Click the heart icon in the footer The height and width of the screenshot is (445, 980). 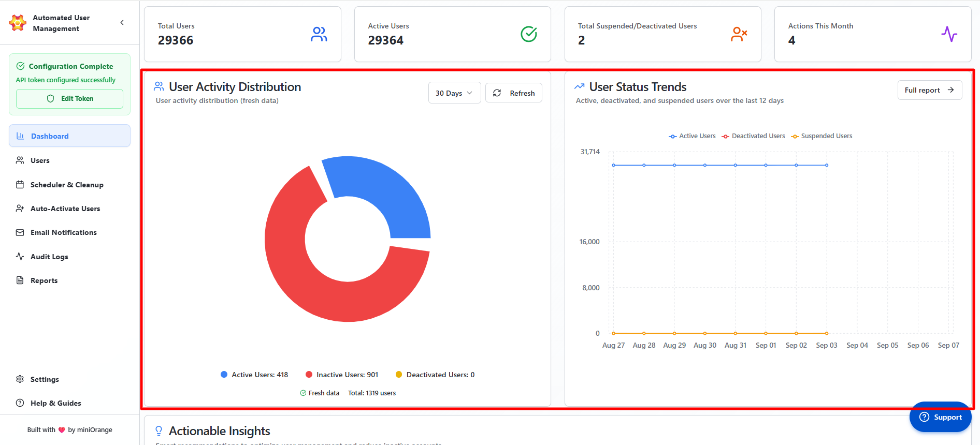pyautogui.click(x=62, y=430)
